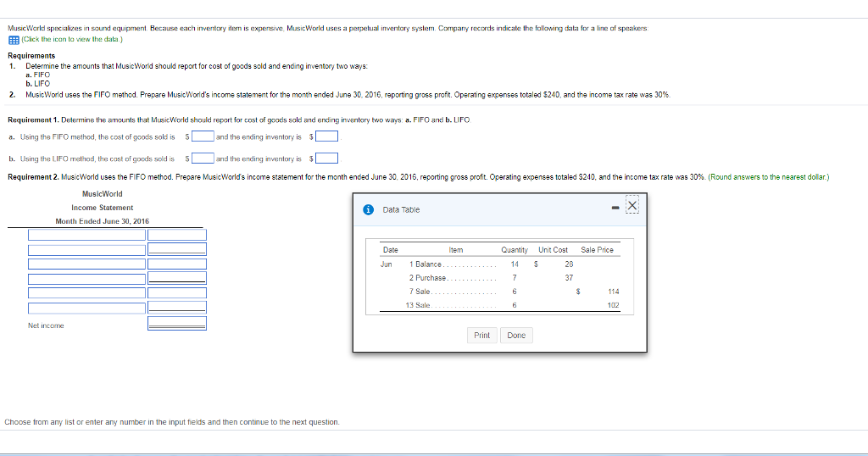Viewport: 868px width, 456px height.
Task: Select second income statement amount field
Action: pos(177,249)
